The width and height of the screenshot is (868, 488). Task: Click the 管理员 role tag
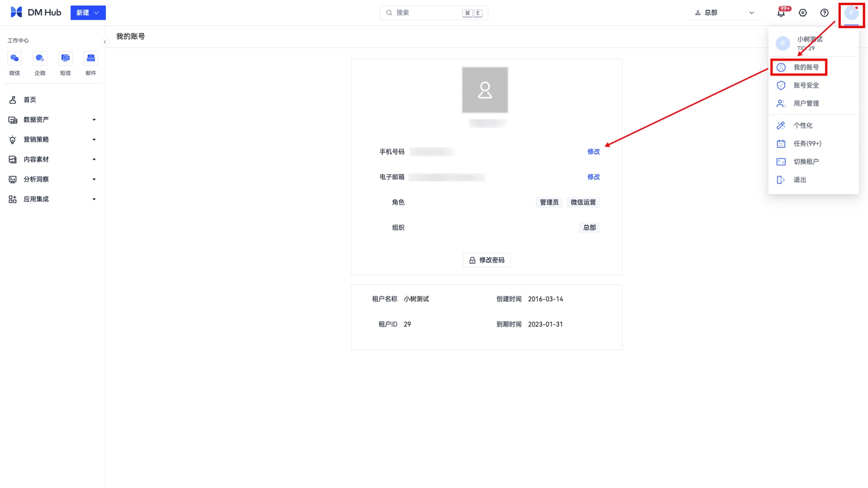pos(549,202)
